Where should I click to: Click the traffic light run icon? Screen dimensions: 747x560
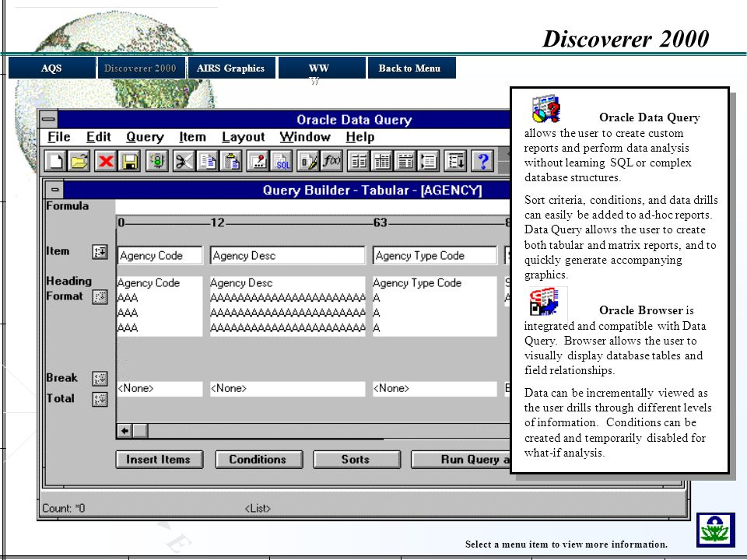click(157, 162)
